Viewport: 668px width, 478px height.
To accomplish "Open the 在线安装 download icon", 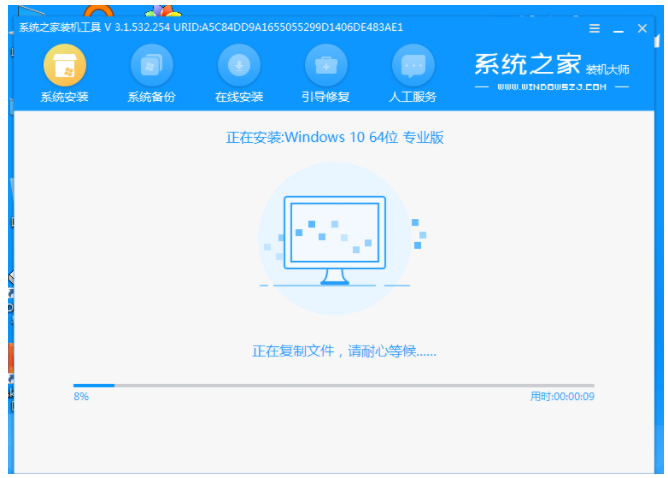I will point(239,65).
